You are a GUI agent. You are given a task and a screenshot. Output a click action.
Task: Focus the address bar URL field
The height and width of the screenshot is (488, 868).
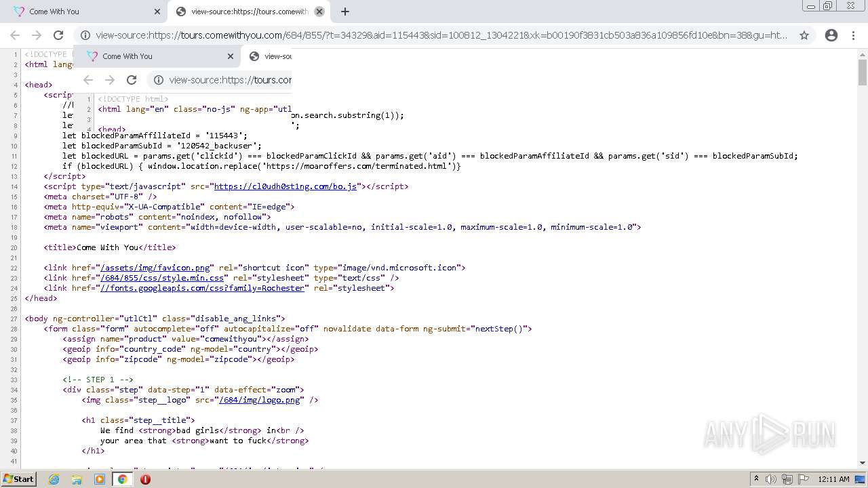441,35
